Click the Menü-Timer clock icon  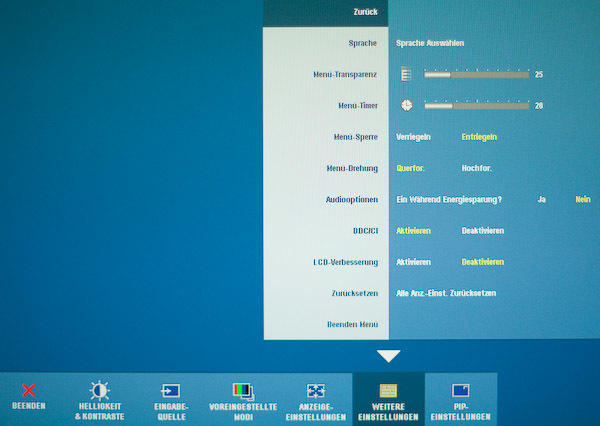(406, 105)
